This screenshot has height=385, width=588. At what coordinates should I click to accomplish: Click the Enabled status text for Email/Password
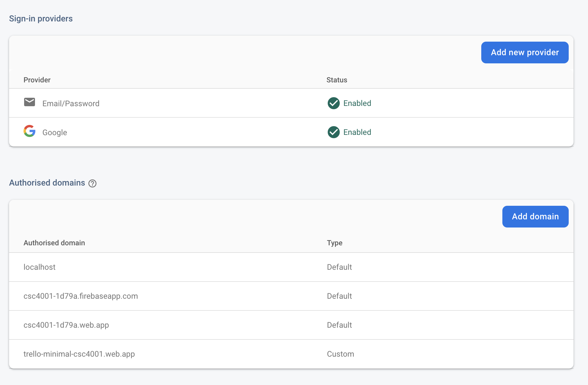click(x=357, y=103)
